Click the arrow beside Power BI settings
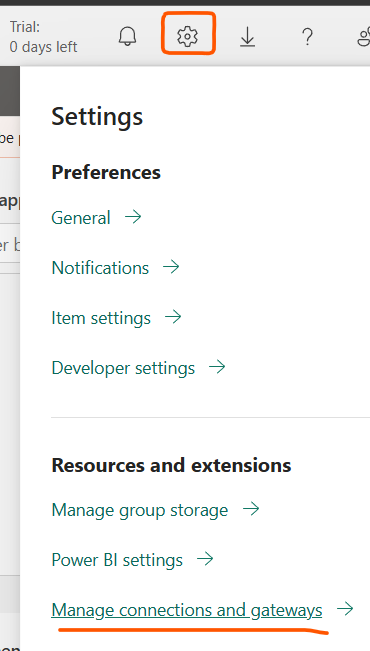370x651 pixels. (x=205, y=559)
